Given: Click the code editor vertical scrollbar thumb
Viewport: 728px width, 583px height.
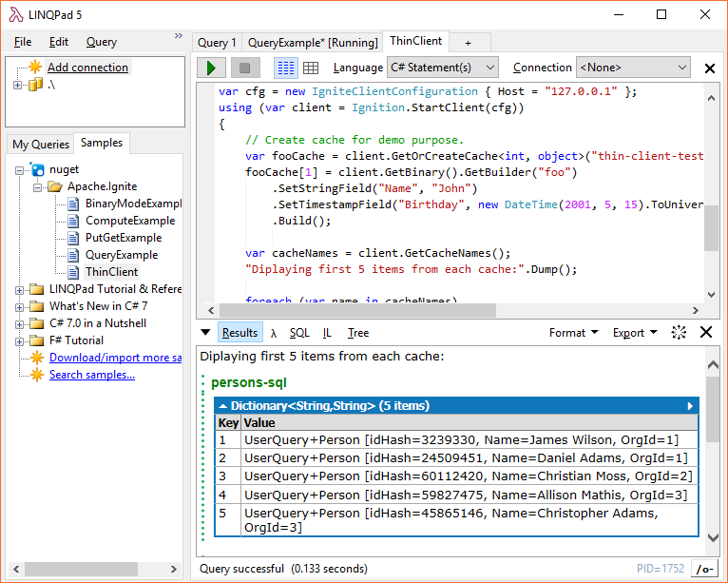Looking at the screenshot, I should pyautogui.click(x=711, y=228).
